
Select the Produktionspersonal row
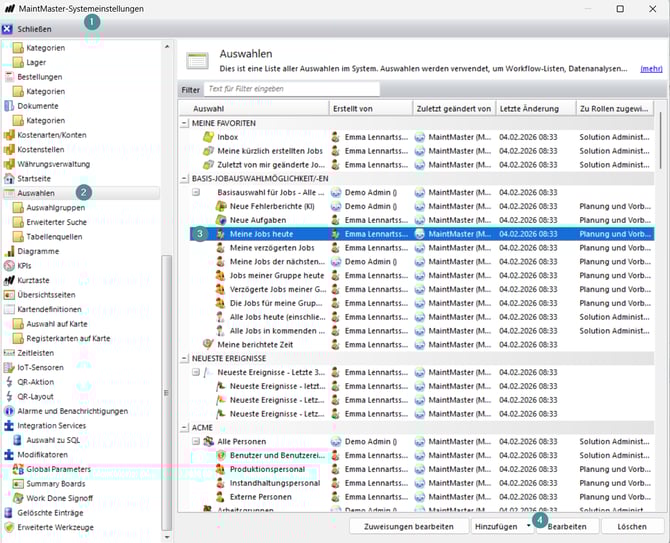click(422, 469)
